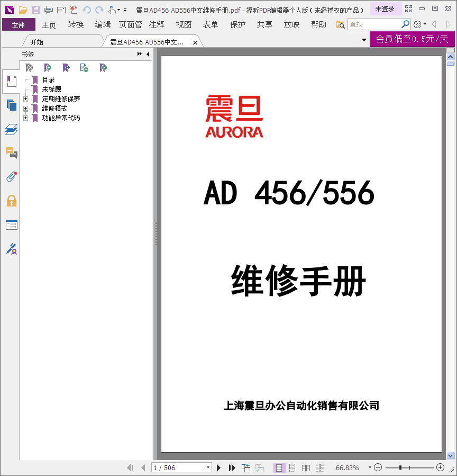Click the Redo arrow icon
The image size is (457, 476).
tap(99, 10)
